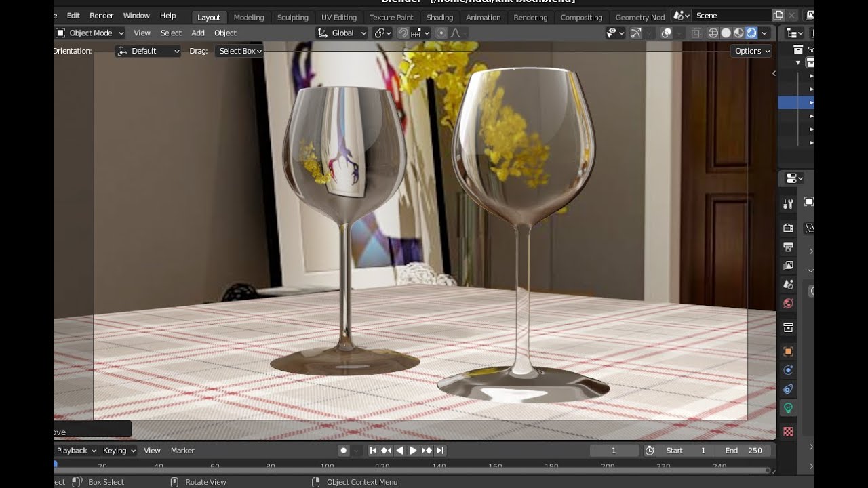The image size is (868, 488).
Task: Switch viewport to wireframe shading
Action: pyautogui.click(x=713, y=33)
